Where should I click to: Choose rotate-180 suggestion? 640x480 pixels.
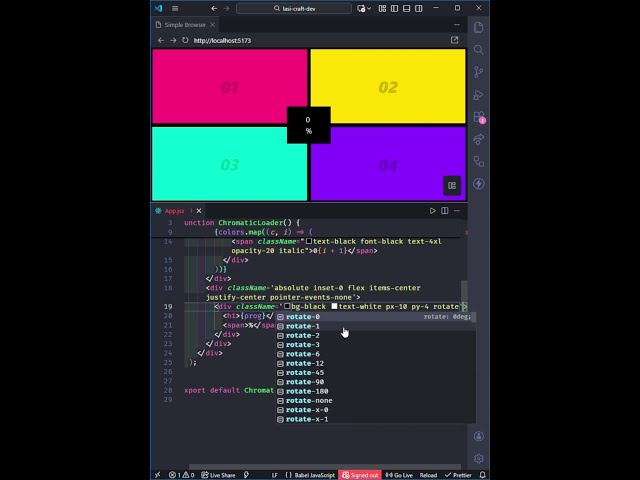coord(376,391)
